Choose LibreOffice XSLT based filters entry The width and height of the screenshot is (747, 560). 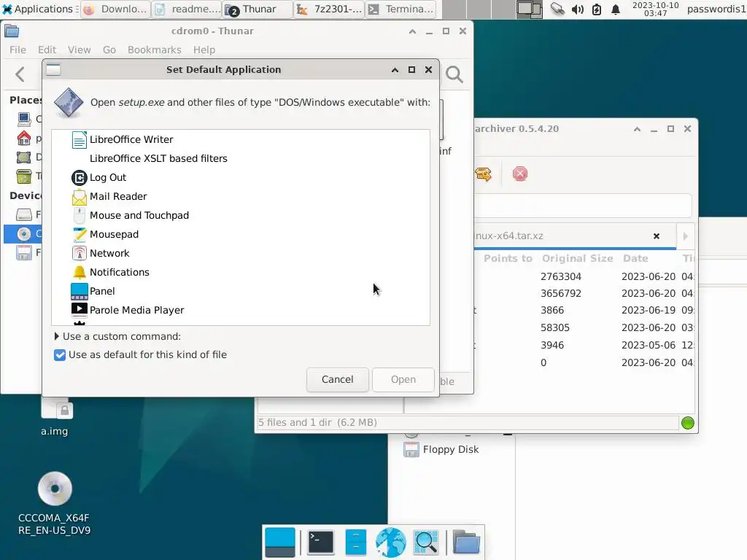(241, 158)
